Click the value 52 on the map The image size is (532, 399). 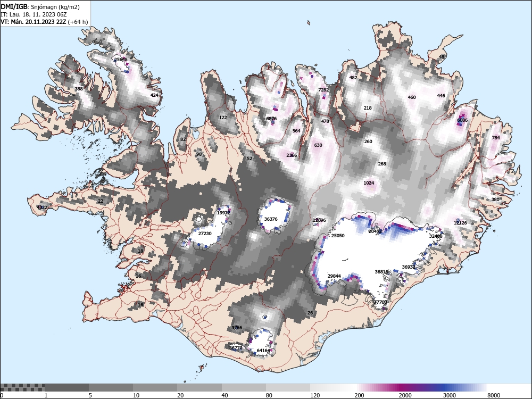(x=250, y=159)
